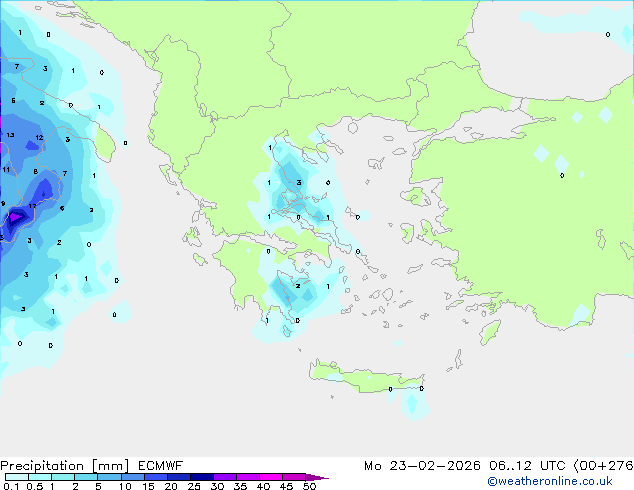Pick the 15–20 mm legend color swatch
The image size is (634, 490).
pos(156,477)
